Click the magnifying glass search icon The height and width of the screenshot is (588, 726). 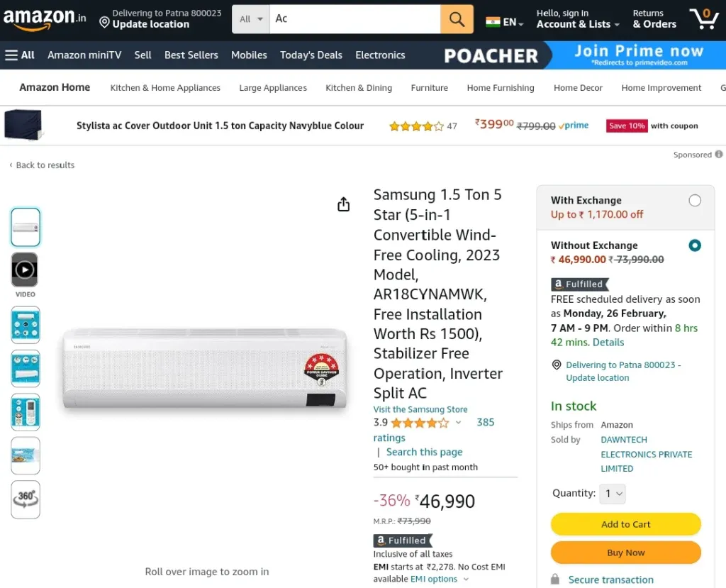coord(457,19)
